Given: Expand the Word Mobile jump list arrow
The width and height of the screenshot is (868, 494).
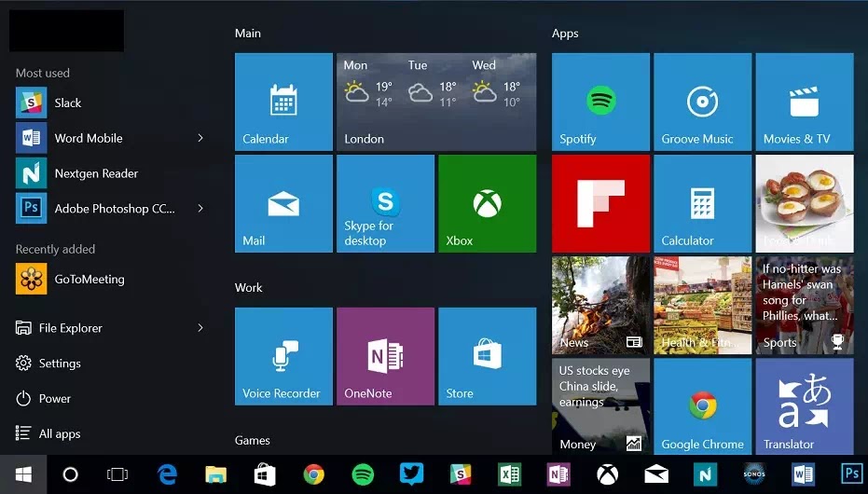Looking at the screenshot, I should [x=200, y=138].
